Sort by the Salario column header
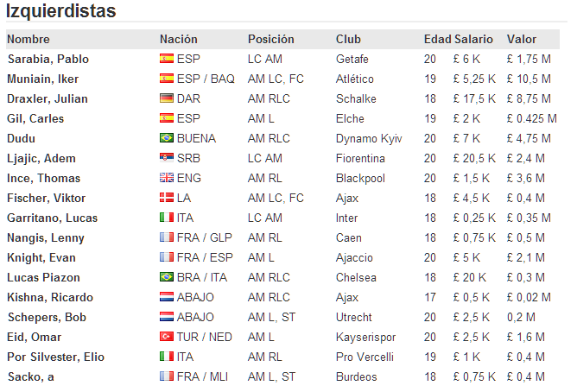 [473, 39]
